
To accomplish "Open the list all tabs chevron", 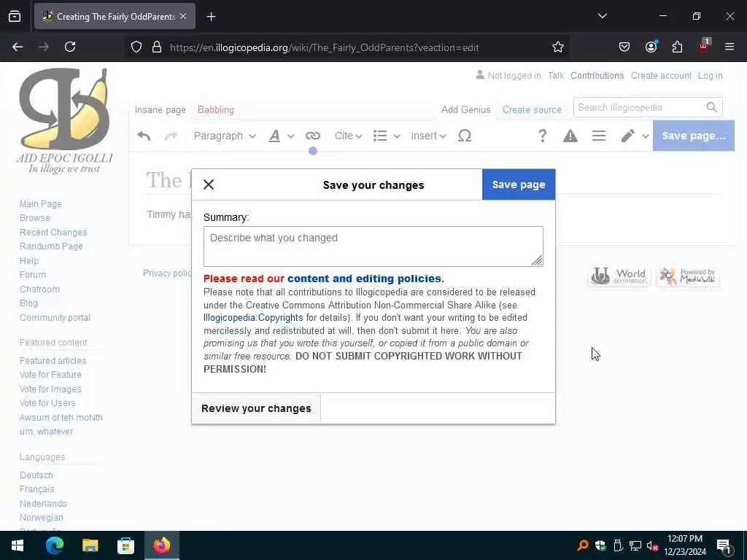I will pos(602,16).
